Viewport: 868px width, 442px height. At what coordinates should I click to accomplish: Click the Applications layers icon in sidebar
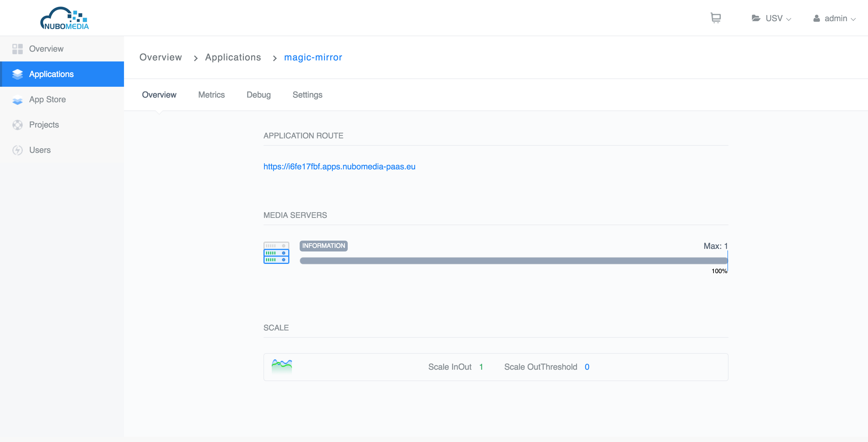[18, 74]
